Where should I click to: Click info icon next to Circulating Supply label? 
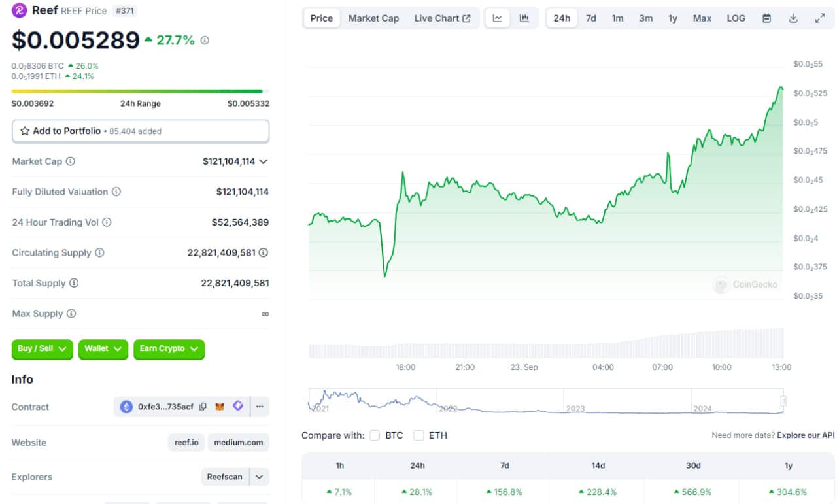[99, 253]
